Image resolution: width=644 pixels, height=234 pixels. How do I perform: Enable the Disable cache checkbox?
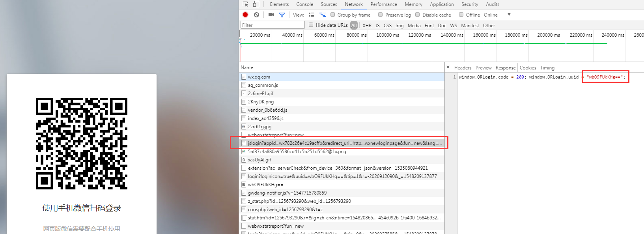[x=418, y=15]
